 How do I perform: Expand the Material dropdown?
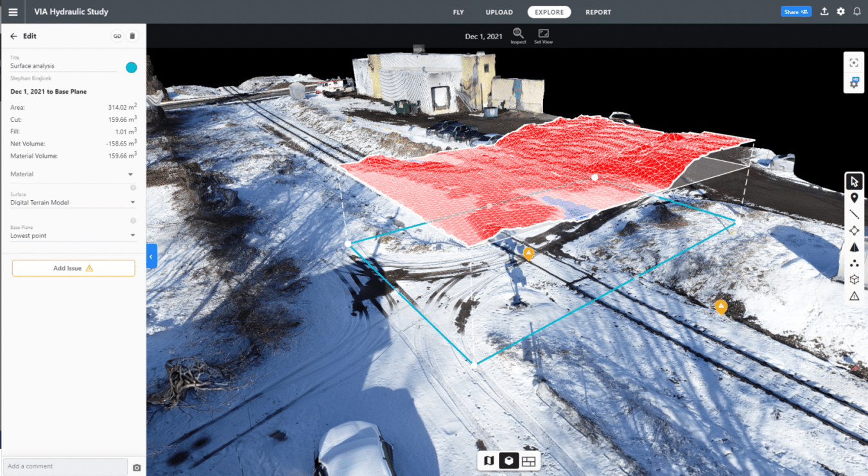click(132, 174)
